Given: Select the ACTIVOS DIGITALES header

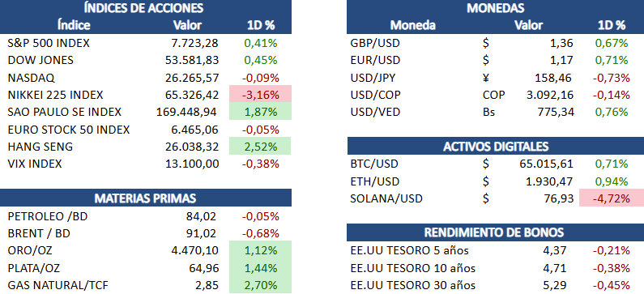Looking at the screenshot, I should click(495, 146).
